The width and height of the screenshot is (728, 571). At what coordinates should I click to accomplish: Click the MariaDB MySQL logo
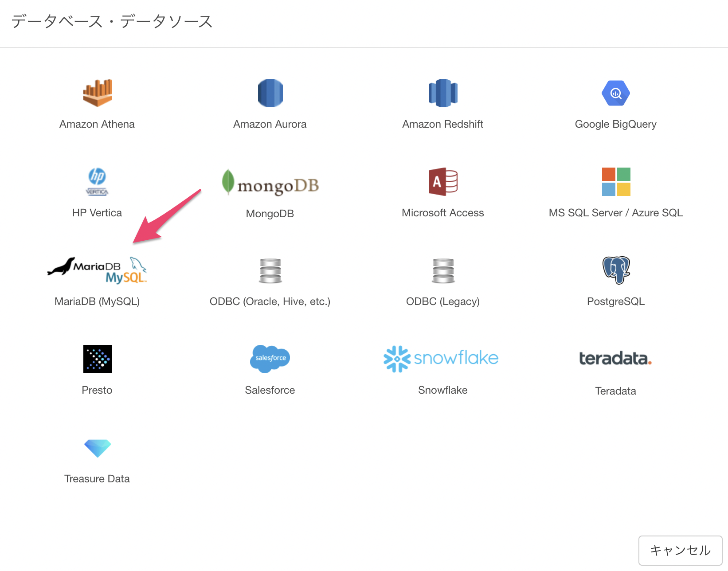(97, 270)
